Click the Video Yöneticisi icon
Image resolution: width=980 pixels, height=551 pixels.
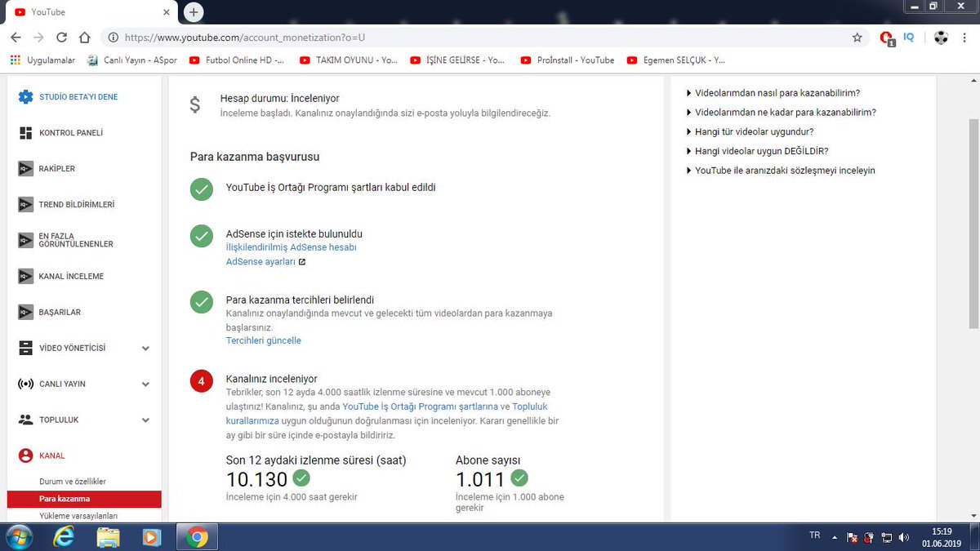(x=25, y=349)
